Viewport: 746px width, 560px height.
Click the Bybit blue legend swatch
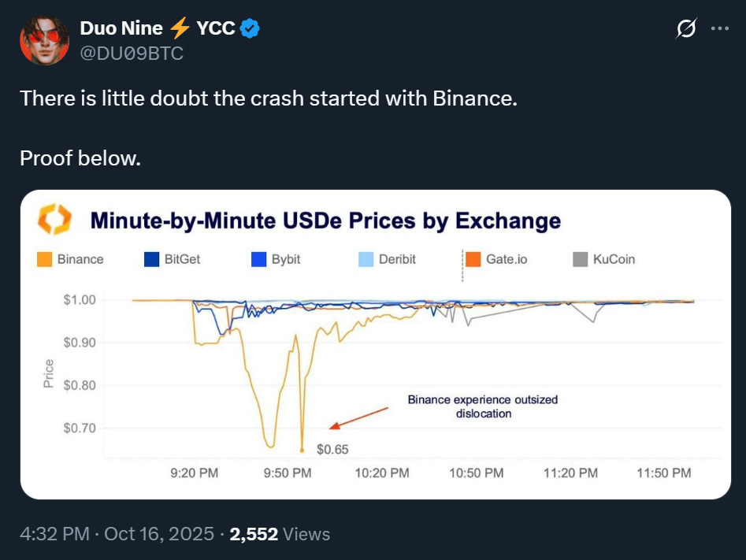259,259
